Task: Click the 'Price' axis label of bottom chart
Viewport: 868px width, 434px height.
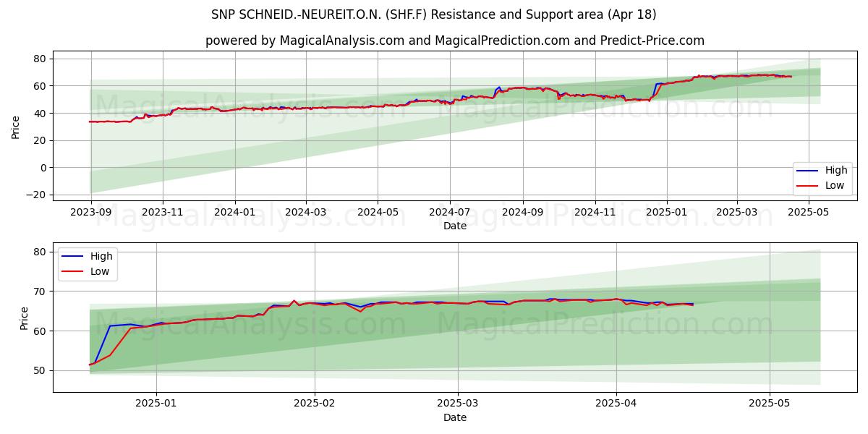Action: 25,318
